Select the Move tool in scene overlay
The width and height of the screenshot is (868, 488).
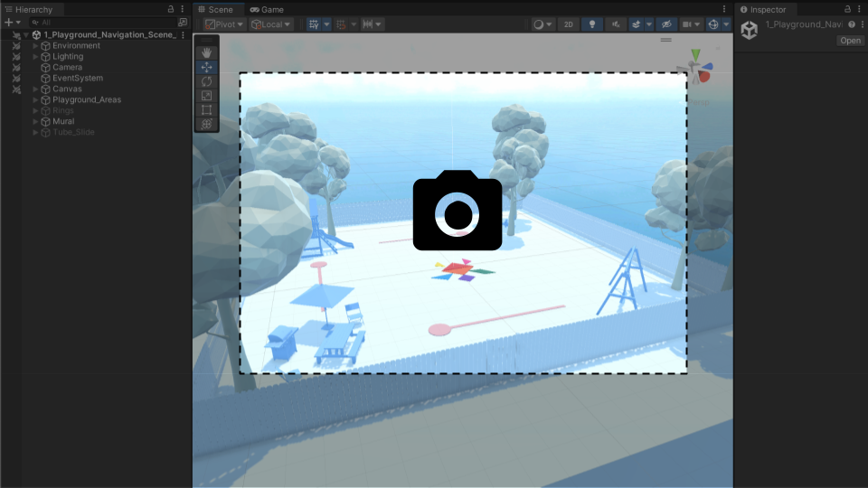click(207, 67)
